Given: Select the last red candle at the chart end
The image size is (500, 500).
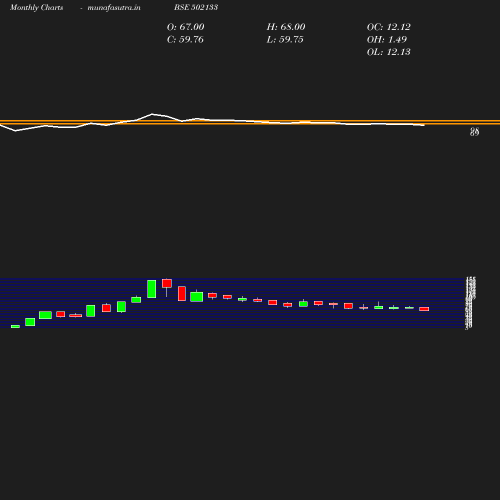Looking at the screenshot, I should coord(424,309).
